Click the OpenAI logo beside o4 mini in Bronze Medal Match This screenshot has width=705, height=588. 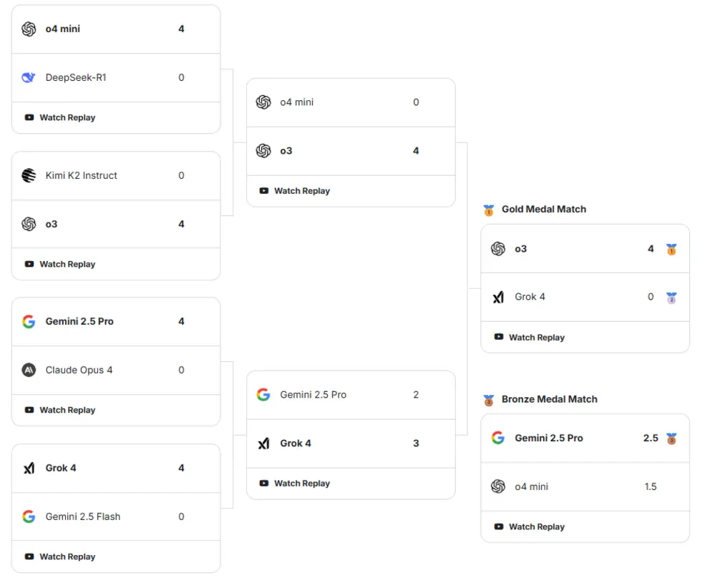click(x=498, y=486)
